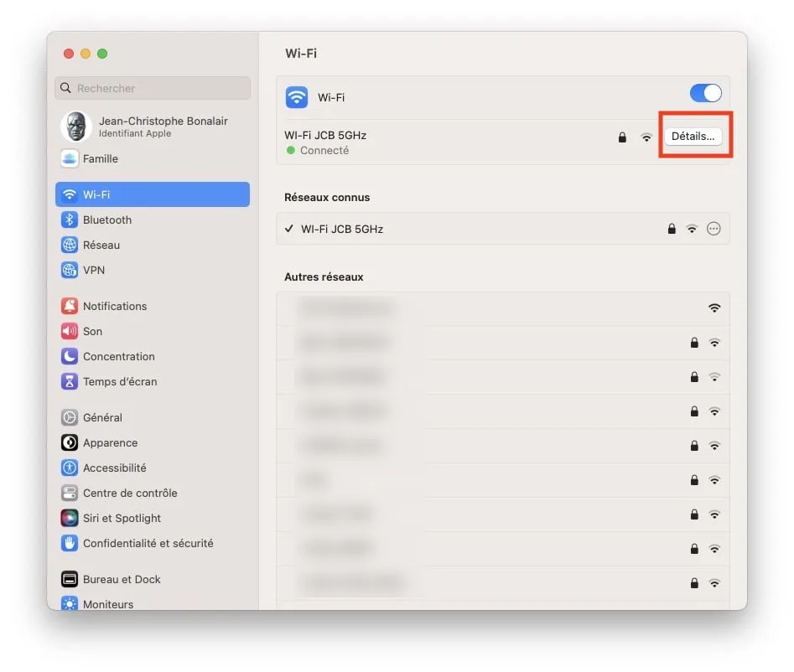Turn off the Wi-Fi switch
This screenshot has height=672, width=794.
point(705,93)
